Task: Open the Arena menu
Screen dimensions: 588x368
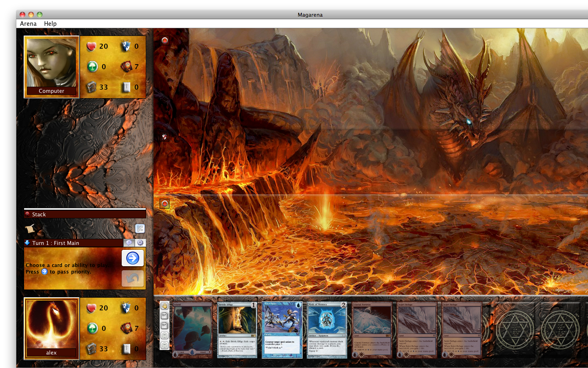Action: pos(28,24)
